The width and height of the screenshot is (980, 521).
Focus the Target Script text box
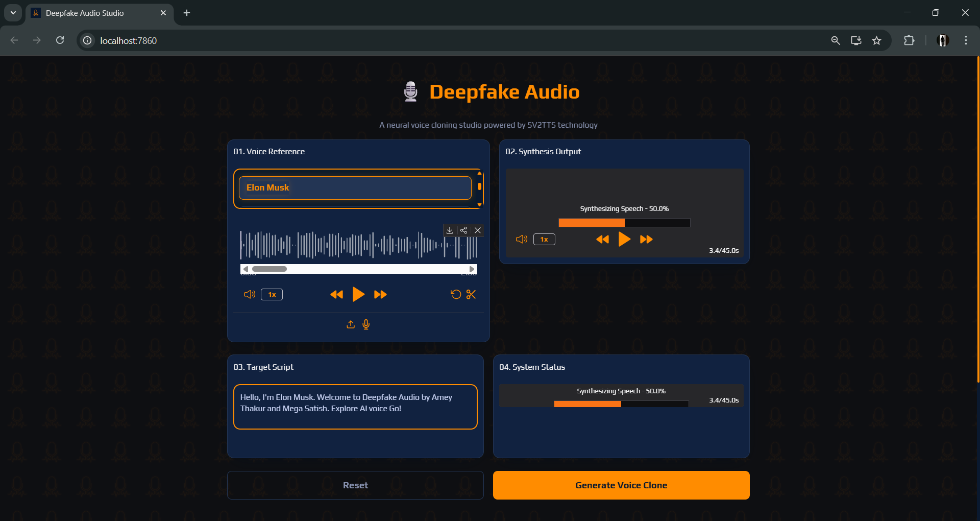(x=355, y=407)
